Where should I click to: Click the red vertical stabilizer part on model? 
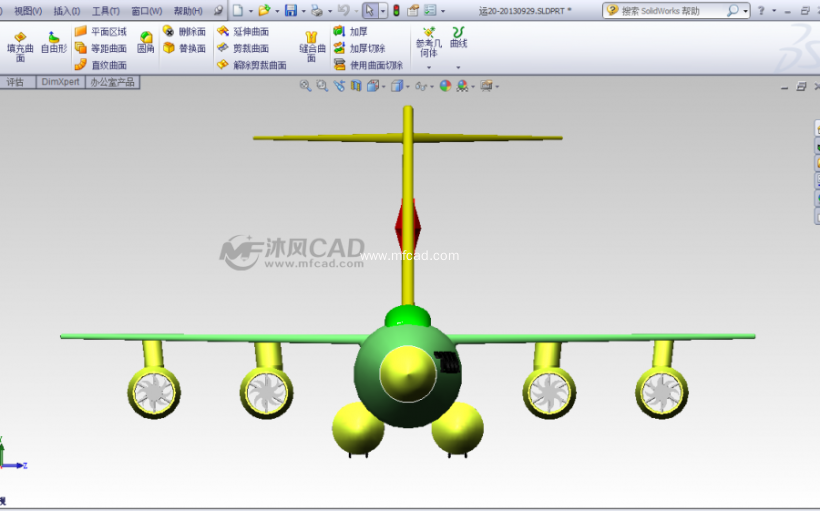tap(408, 226)
